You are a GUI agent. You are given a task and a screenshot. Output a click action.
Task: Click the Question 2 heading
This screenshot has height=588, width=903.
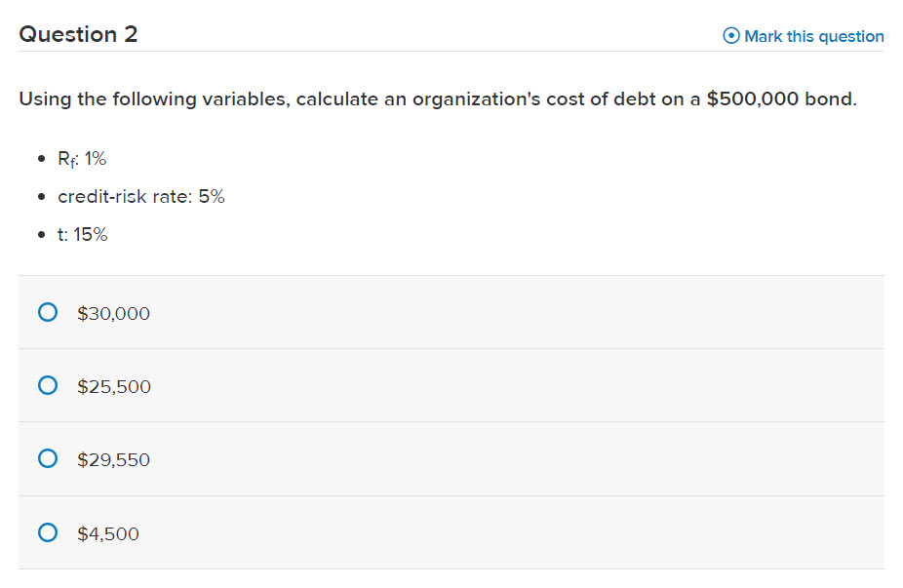(x=79, y=34)
